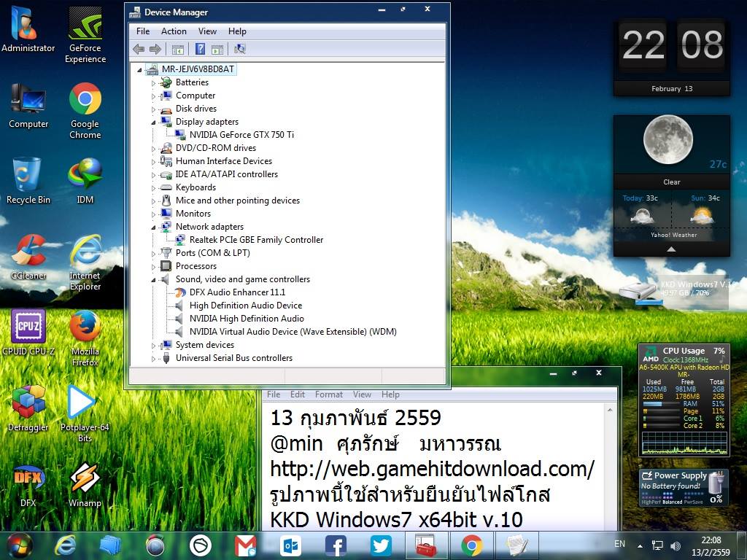
Task: Select the Defraggler desktop icon
Action: [28, 408]
